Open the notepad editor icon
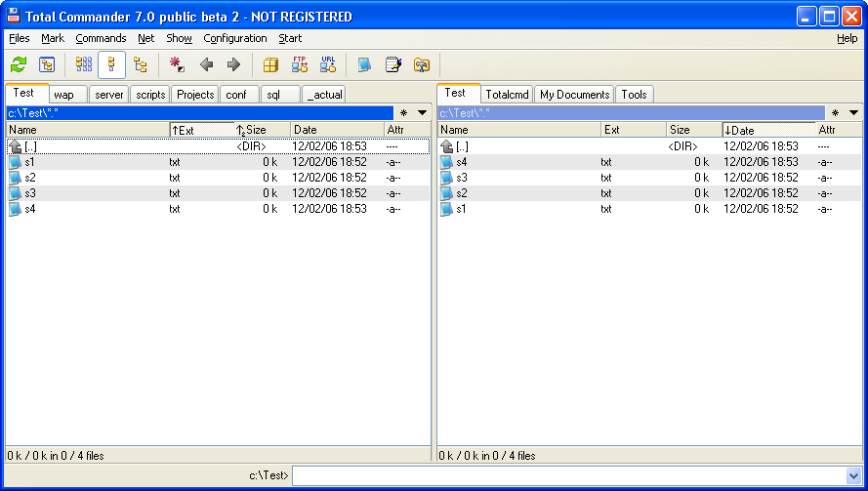 click(x=393, y=64)
